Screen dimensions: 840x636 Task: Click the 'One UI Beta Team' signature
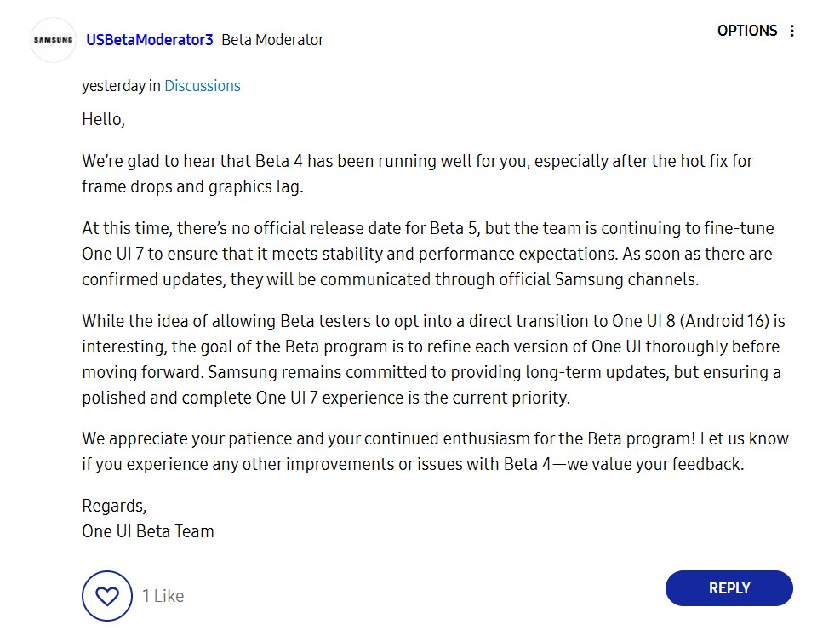pyautogui.click(x=148, y=531)
